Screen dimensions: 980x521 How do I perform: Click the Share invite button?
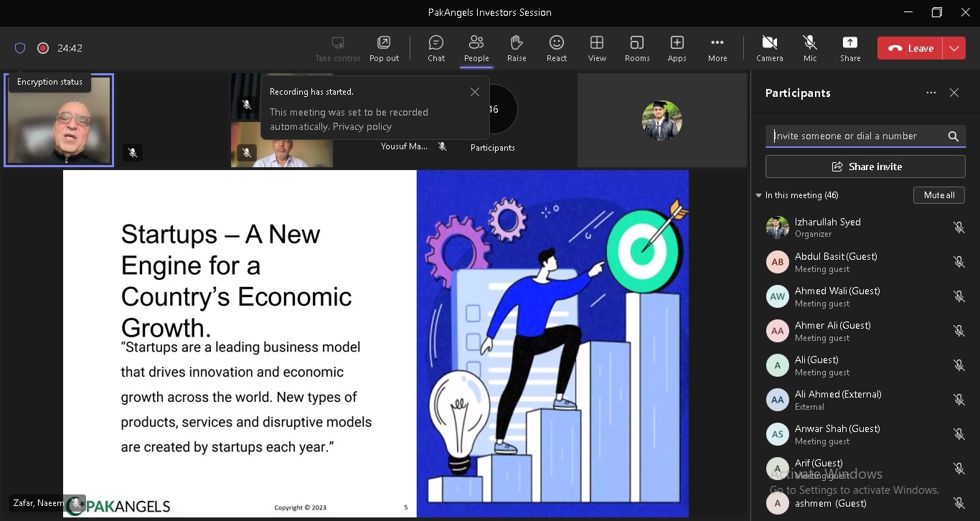[x=865, y=166]
